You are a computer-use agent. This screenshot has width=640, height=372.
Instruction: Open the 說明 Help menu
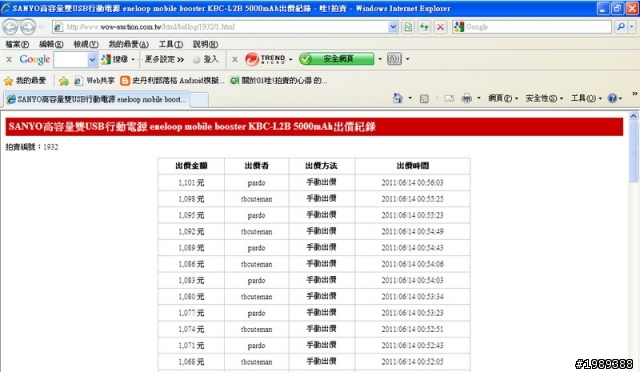(x=205, y=44)
